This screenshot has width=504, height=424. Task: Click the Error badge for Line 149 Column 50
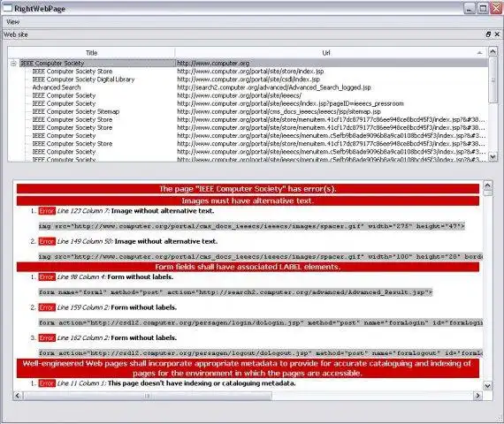[x=47, y=241]
